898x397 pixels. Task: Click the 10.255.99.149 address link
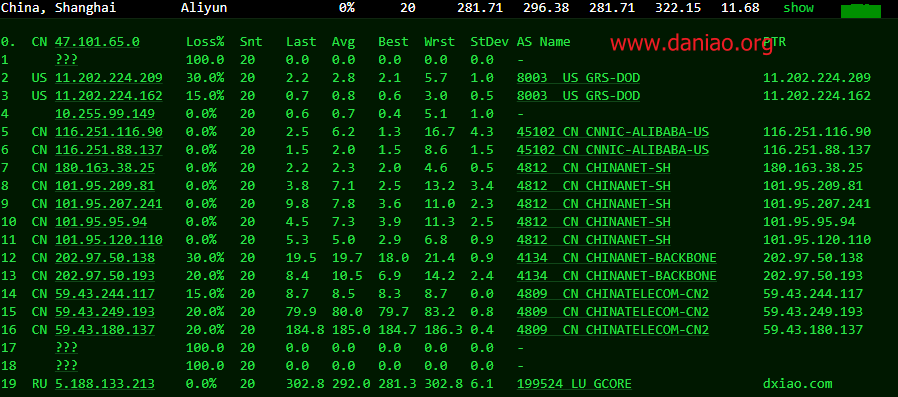click(x=105, y=114)
